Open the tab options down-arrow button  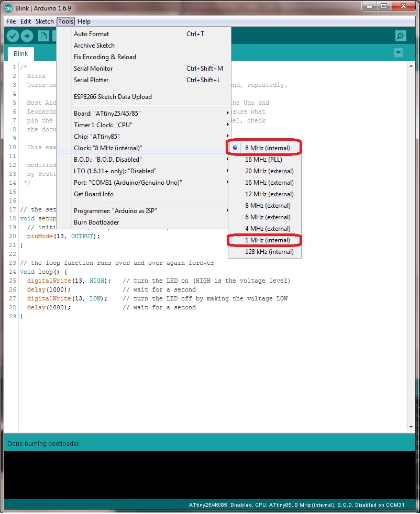[398, 53]
